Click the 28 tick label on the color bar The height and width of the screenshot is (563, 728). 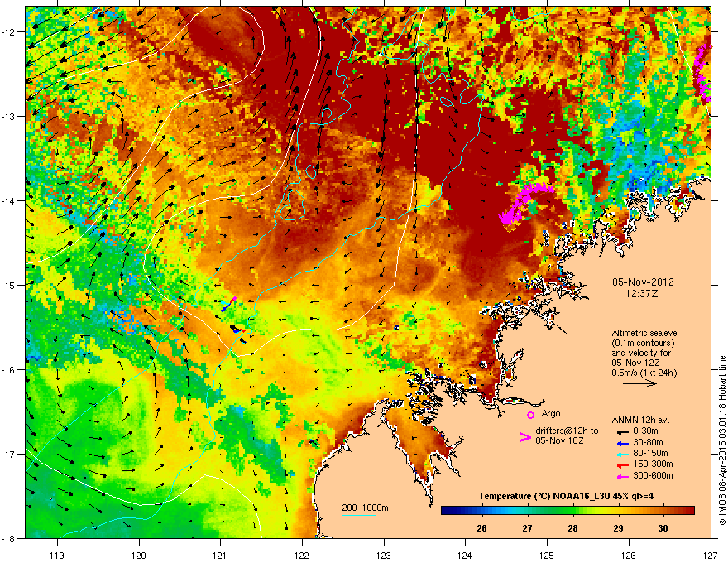tap(572, 528)
